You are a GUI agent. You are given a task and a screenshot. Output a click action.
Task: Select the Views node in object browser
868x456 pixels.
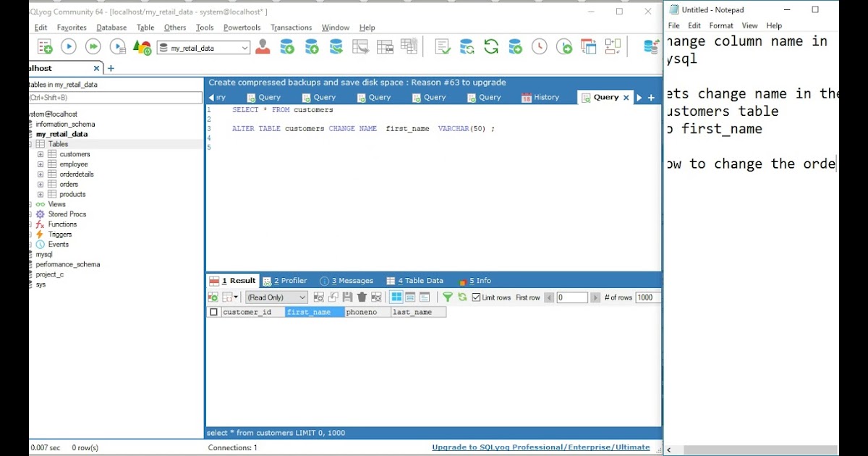pos(56,204)
